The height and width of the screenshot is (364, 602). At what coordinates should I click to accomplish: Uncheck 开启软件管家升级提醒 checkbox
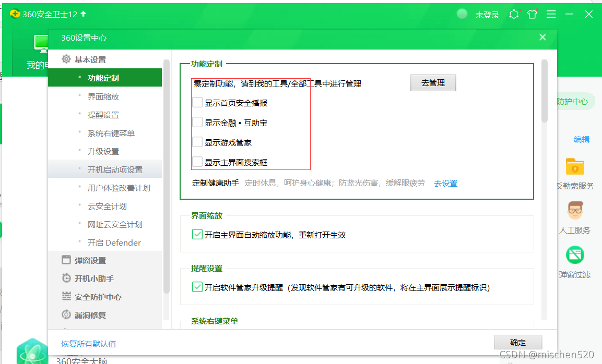point(197,287)
